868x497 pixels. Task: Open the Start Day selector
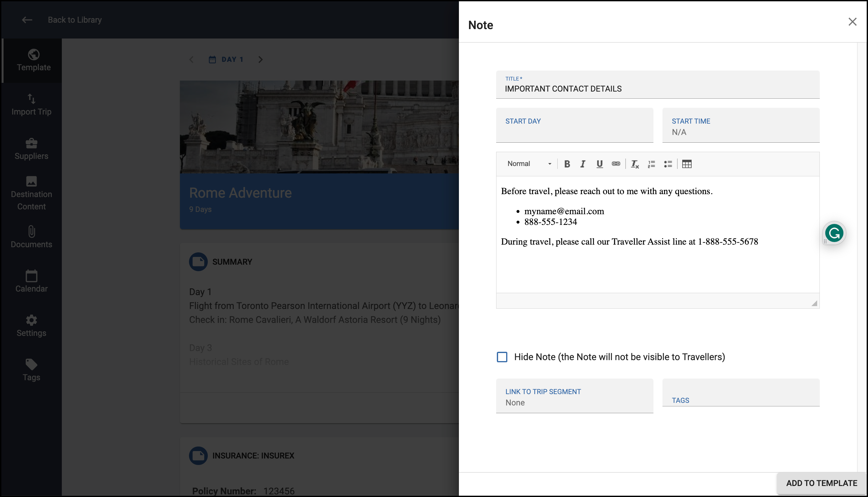(574, 125)
